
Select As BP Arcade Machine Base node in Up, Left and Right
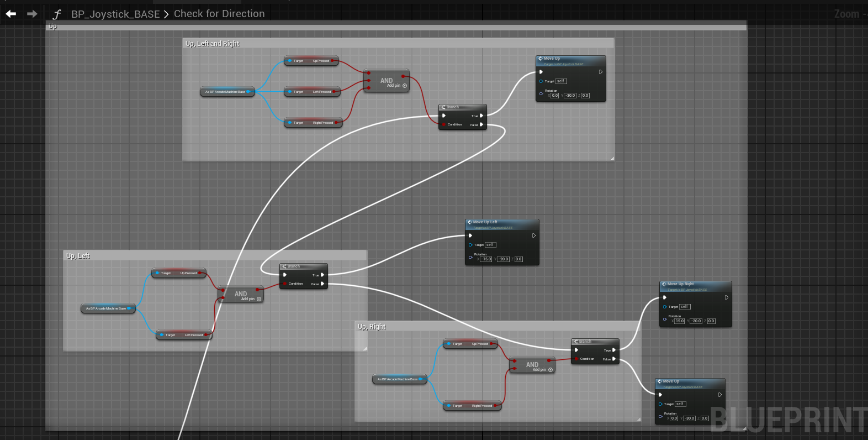click(x=227, y=92)
